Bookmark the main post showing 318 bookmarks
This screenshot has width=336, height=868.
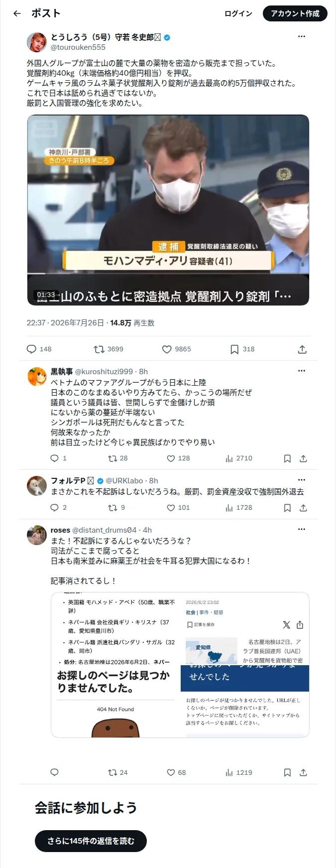234,349
